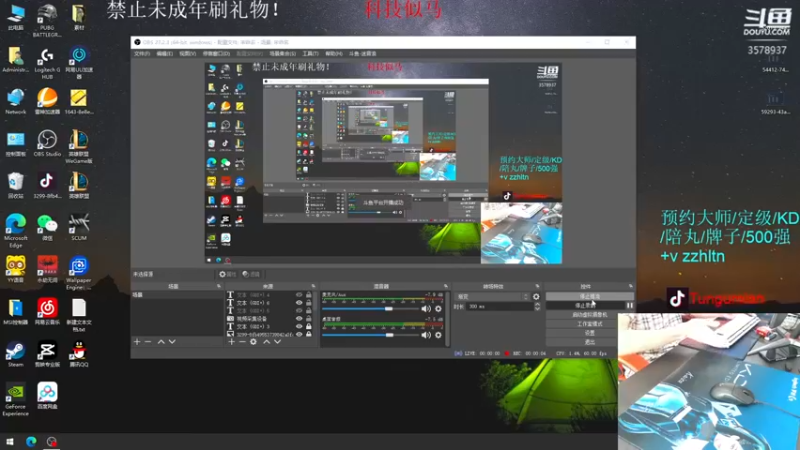
Task: Open the 文件(F) menu
Action: tap(142, 54)
